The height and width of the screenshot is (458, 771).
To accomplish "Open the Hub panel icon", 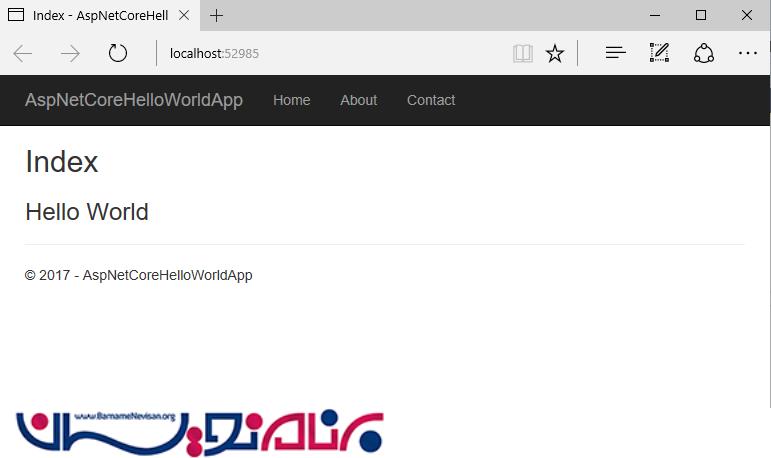I will 616,53.
